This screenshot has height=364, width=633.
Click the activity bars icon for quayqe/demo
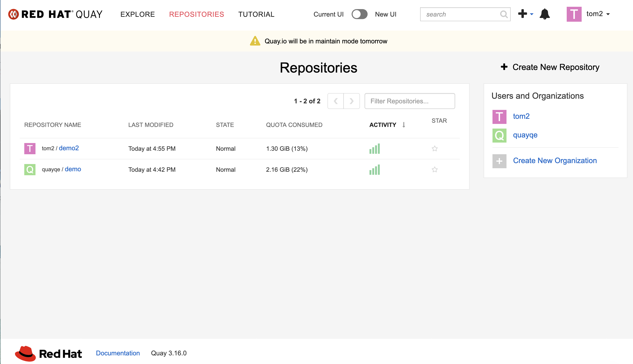click(x=374, y=169)
